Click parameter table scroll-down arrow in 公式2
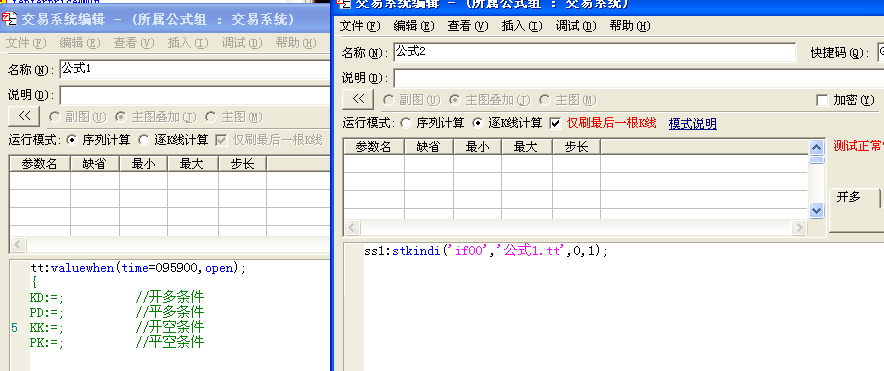884x371 pixels. (817, 211)
